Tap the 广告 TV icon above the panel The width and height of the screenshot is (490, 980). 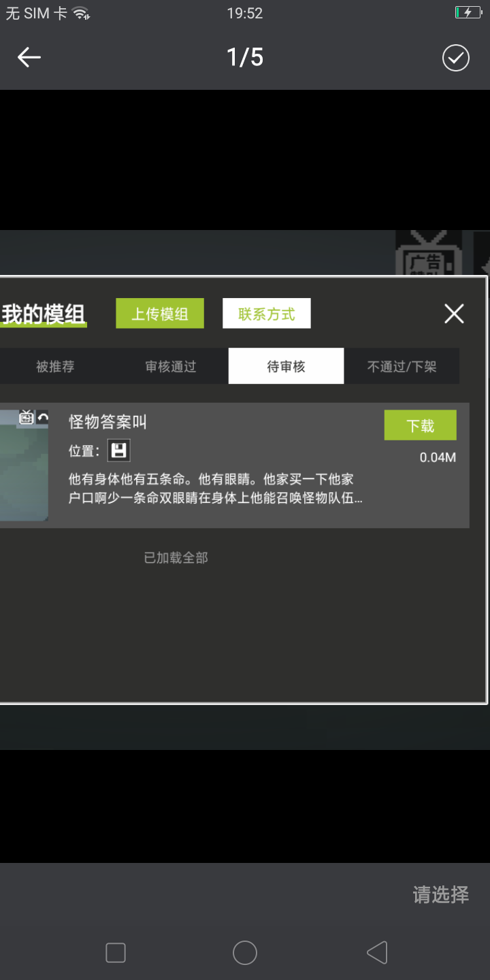pos(429,253)
